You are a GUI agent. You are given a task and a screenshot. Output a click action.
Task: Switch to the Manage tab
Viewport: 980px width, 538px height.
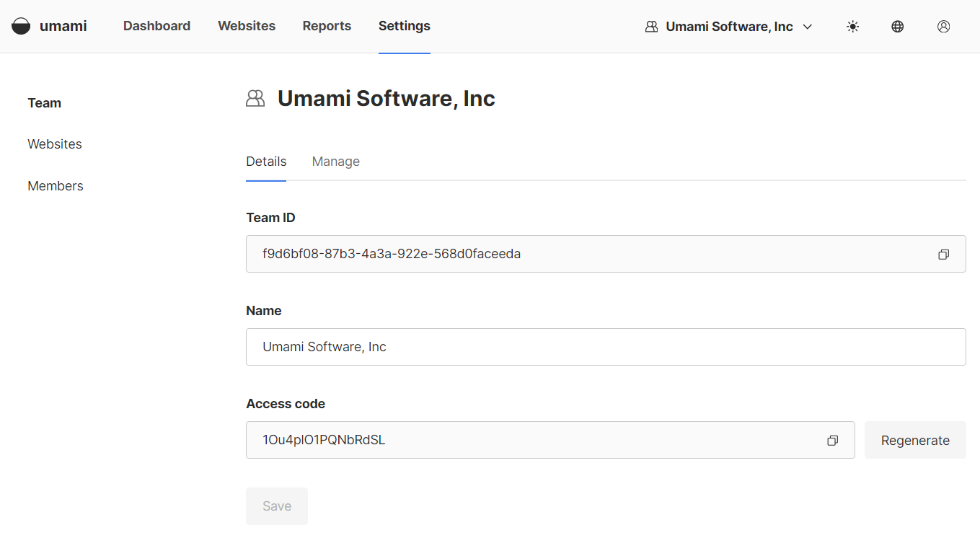click(x=335, y=162)
